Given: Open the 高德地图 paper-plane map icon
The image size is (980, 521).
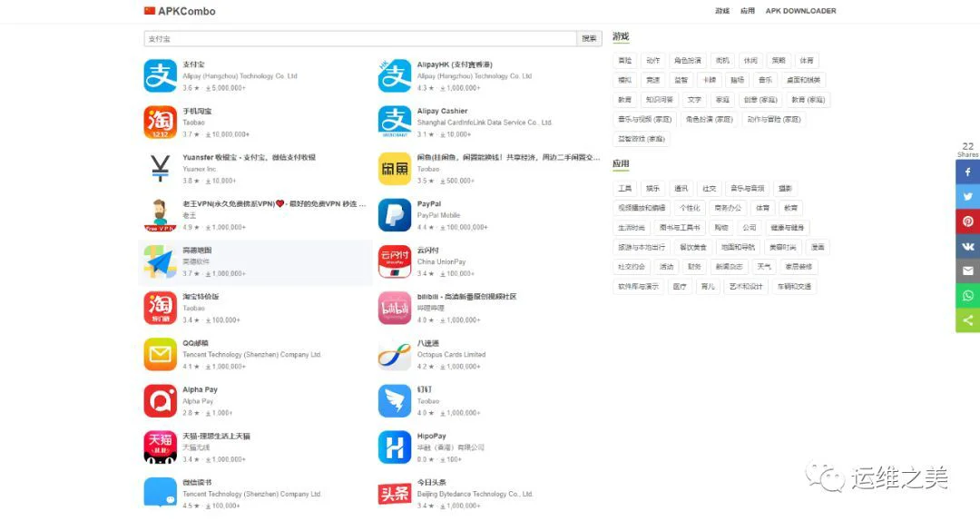Looking at the screenshot, I should coord(160,261).
